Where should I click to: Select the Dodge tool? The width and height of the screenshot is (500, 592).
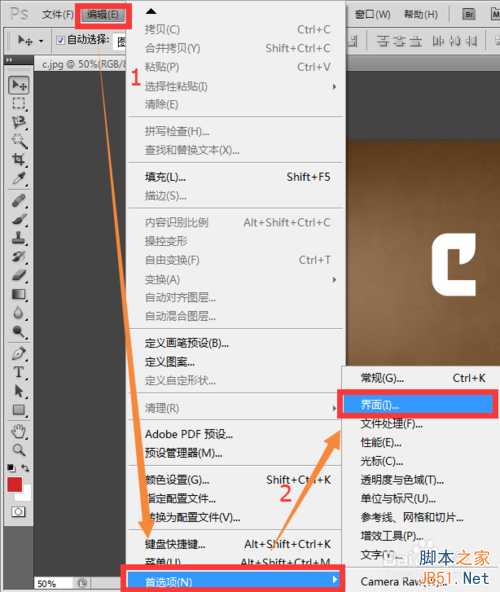[x=19, y=331]
